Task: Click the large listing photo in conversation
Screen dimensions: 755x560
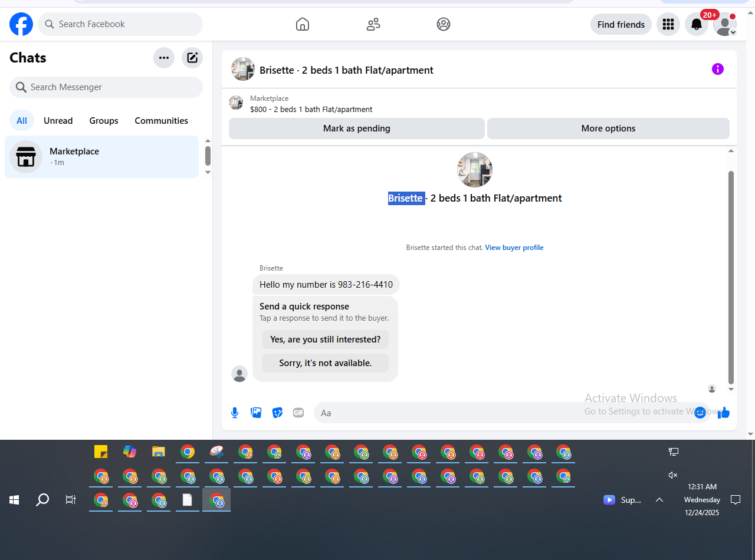Action: click(475, 170)
